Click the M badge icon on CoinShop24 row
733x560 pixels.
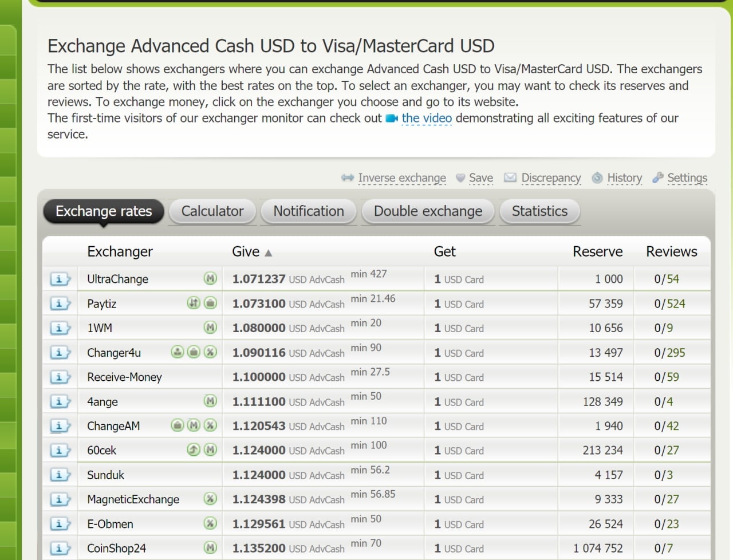(x=210, y=548)
